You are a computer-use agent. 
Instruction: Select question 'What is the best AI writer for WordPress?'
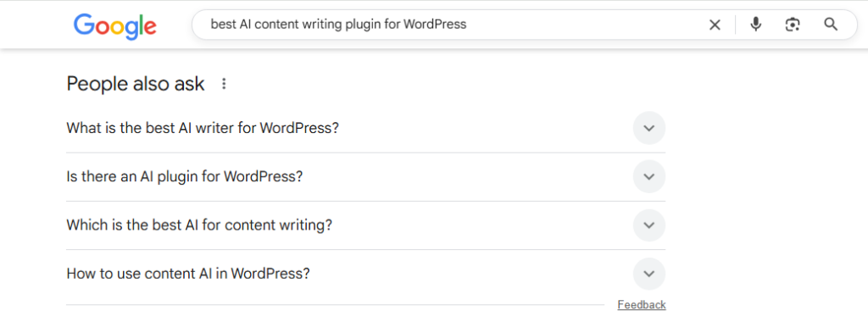[x=202, y=128]
